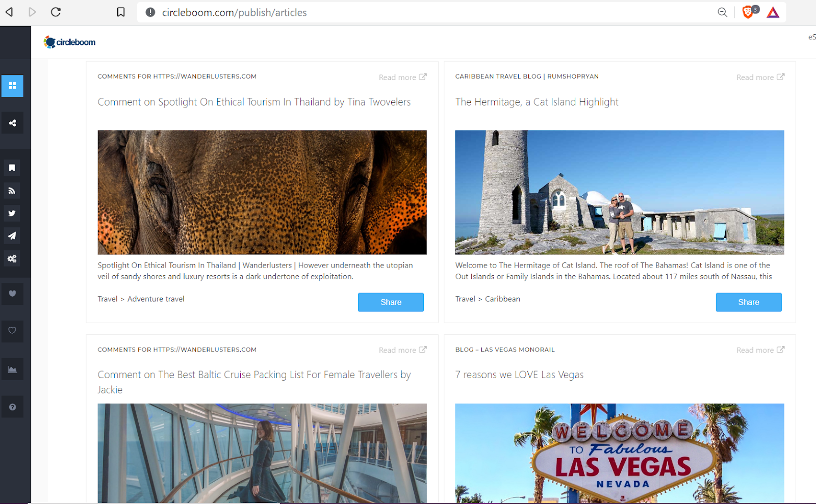Open the paper plane icon in sidebar
The height and width of the screenshot is (504, 816).
[12, 236]
